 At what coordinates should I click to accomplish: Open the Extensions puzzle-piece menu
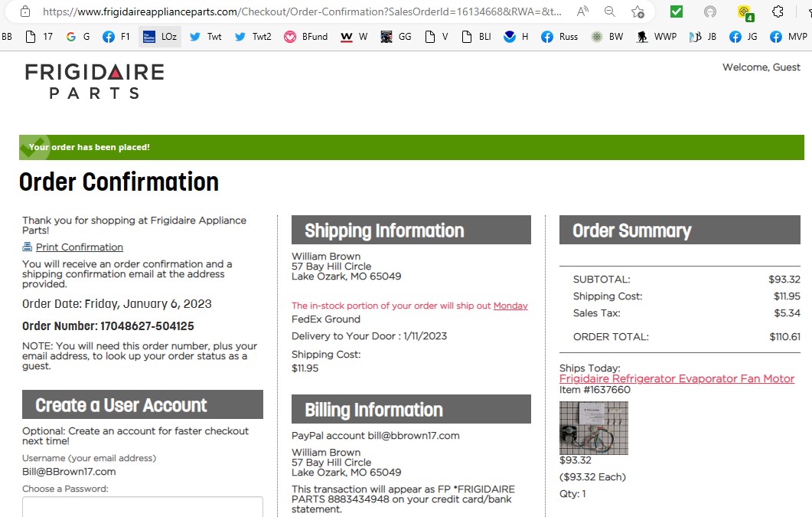(x=778, y=11)
